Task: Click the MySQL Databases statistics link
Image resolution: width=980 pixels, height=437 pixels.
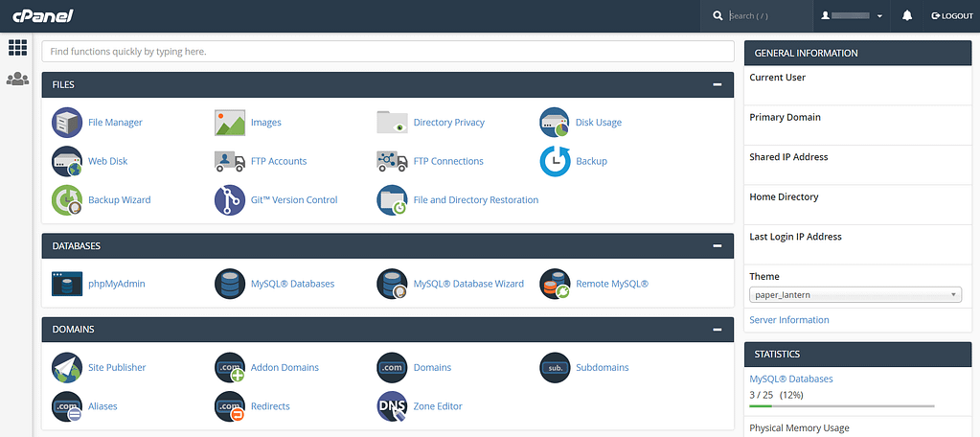Action: [x=790, y=379]
